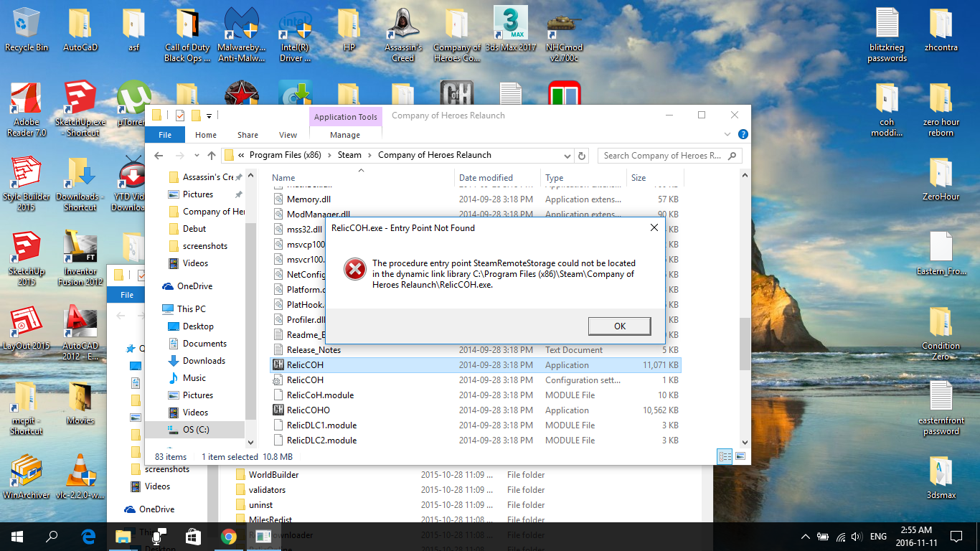The image size is (980, 551).
Task: Select the Release_Notes text document
Action: [x=475, y=350]
